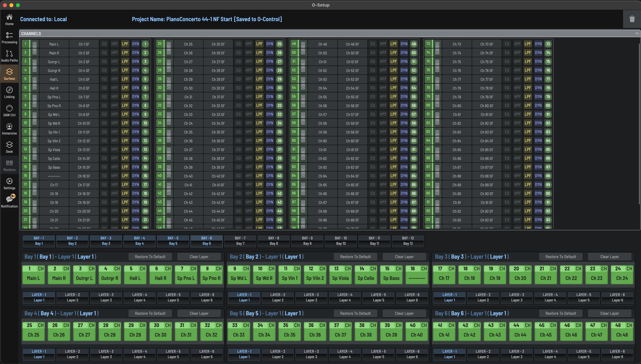Click the Ch 62 SF cell
The width and height of the screenshot is (641, 364).
point(352,158)
